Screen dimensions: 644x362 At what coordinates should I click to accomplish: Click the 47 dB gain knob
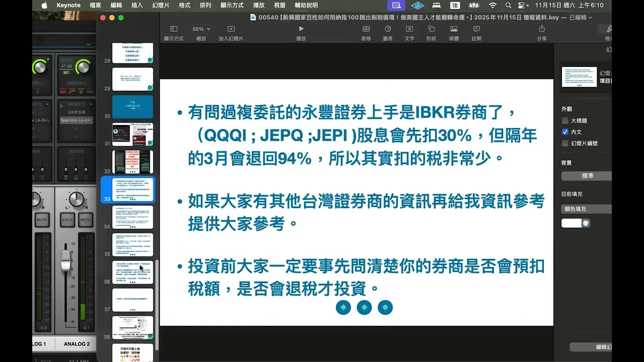click(83, 66)
